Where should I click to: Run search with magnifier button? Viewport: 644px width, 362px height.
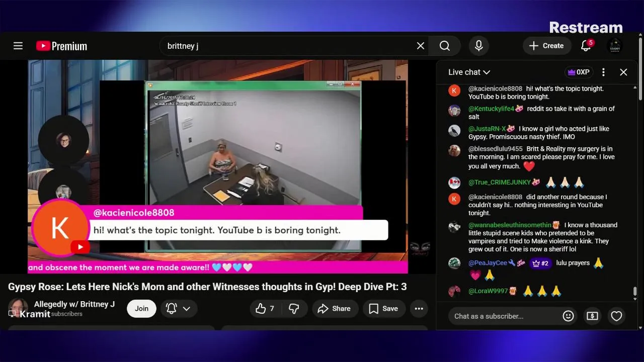[445, 46]
